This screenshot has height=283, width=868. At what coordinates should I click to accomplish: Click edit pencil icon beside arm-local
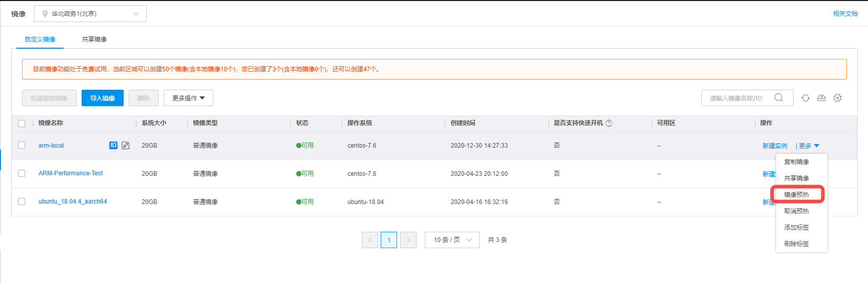pyautogui.click(x=126, y=146)
